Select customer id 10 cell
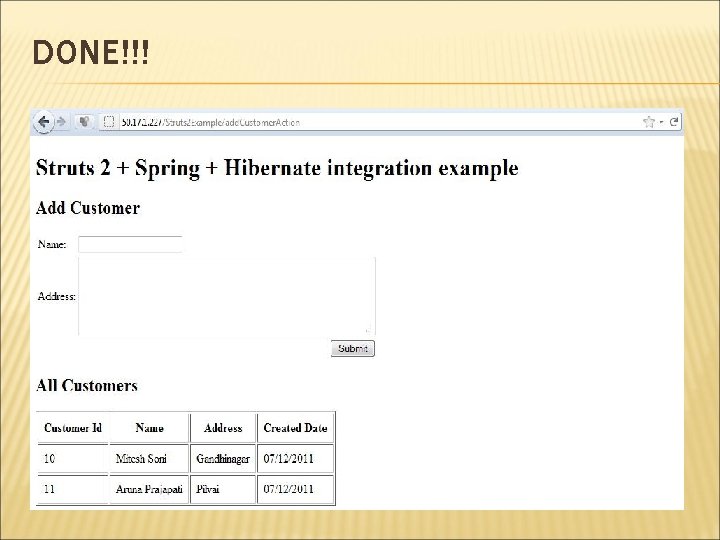The height and width of the screenshot is (540, 720). [x=73, y=458]
